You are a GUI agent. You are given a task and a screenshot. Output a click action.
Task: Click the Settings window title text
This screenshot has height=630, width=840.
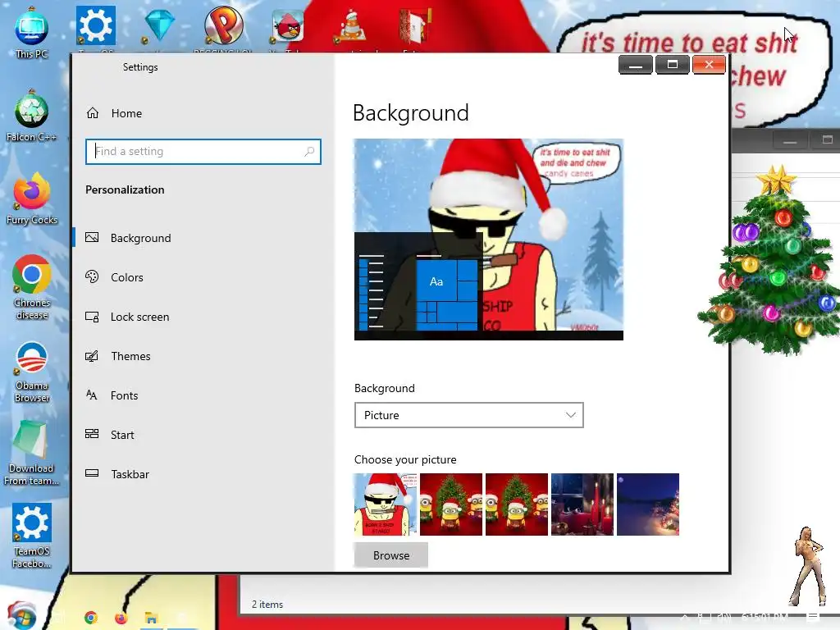(x=140, y=67)
